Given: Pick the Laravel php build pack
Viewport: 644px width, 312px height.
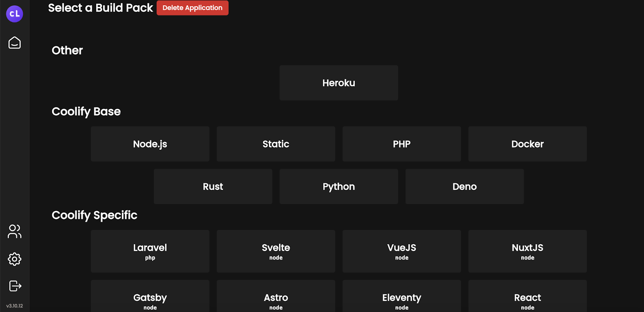Looking at the screenshot, I should (x=150, y=251).
